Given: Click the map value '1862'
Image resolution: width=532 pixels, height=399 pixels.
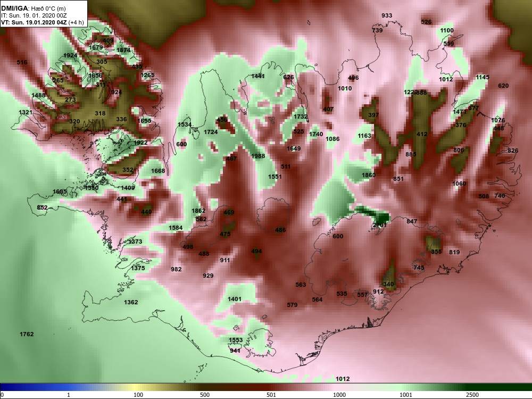Looking at the screenshot, I should 198,211.
